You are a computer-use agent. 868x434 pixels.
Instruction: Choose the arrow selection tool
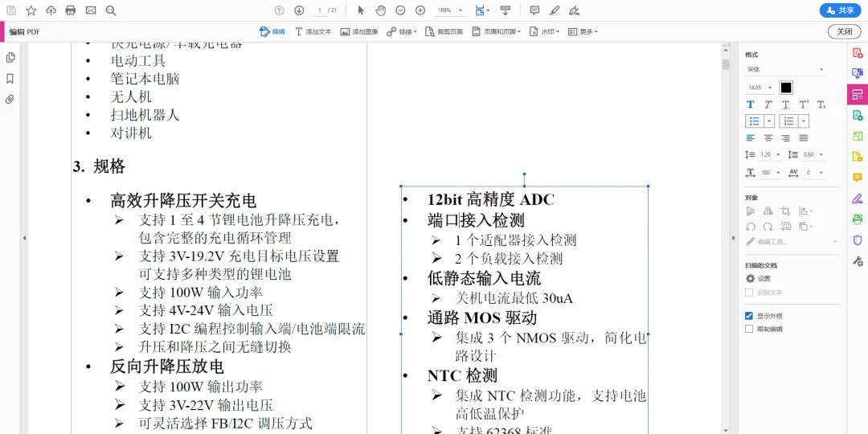(x=361, y=10)
